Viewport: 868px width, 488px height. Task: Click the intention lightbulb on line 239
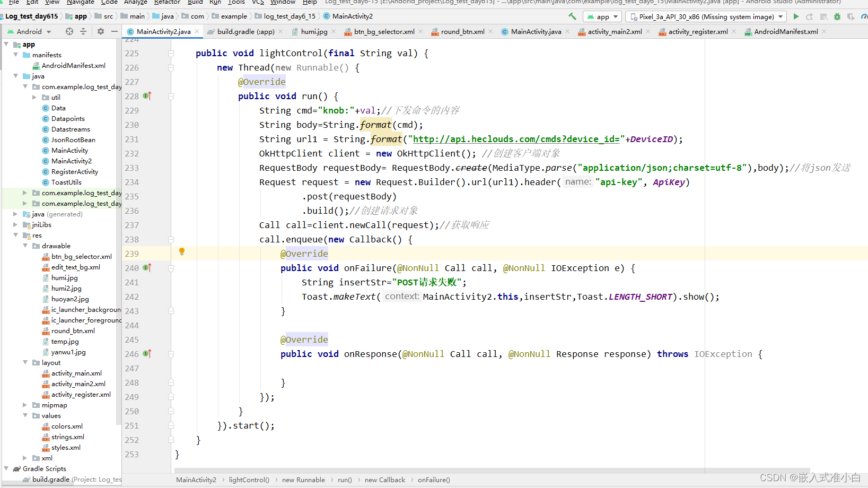(x=182, y=251)
